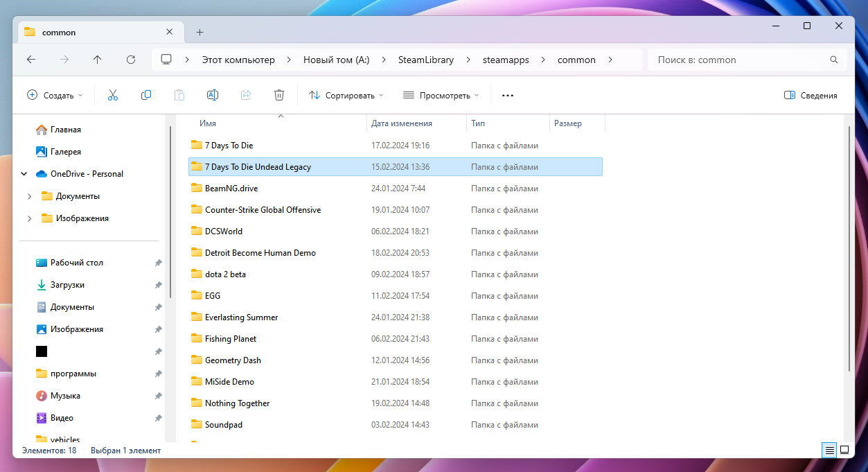Click the search magnifier icon
The image size is (868, 472).
tap(833, 60)
